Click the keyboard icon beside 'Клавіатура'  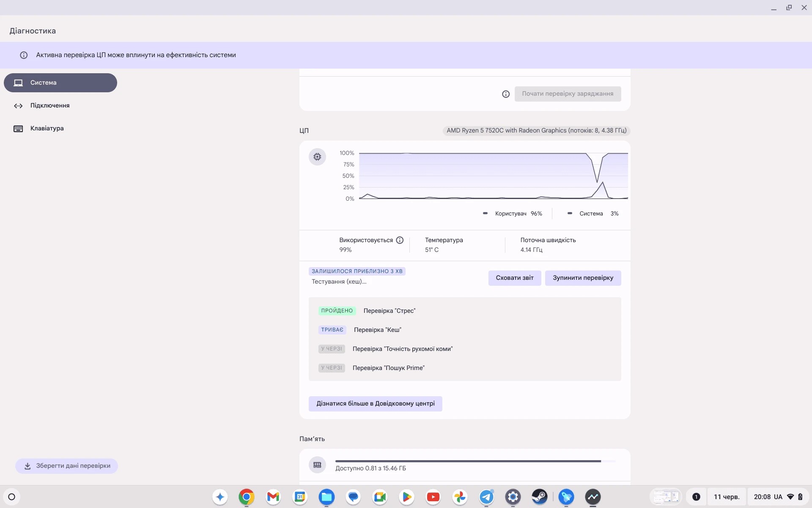coord(18,128)
